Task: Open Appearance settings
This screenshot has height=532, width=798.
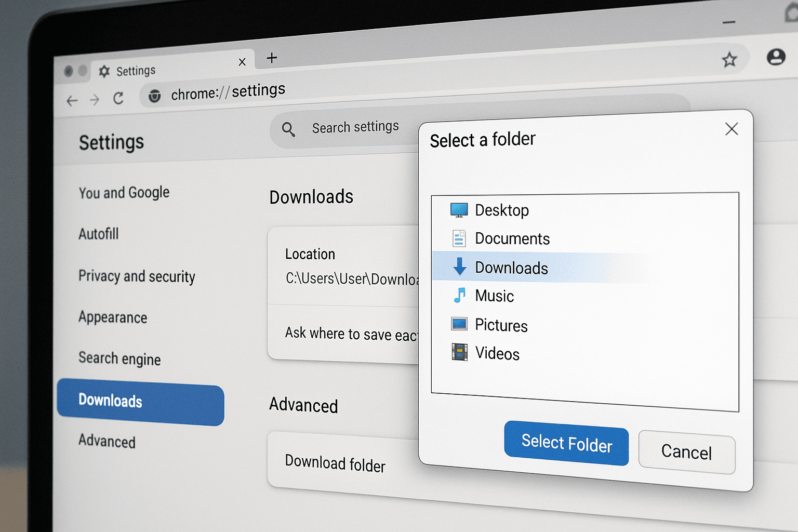Action: point(113,317)
